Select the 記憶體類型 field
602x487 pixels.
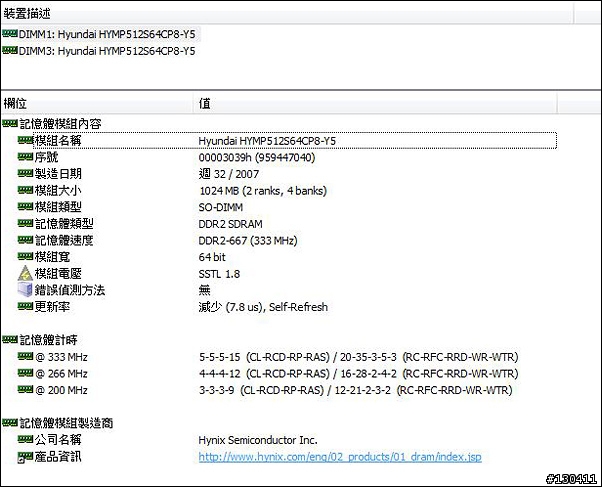coord(64,224)
